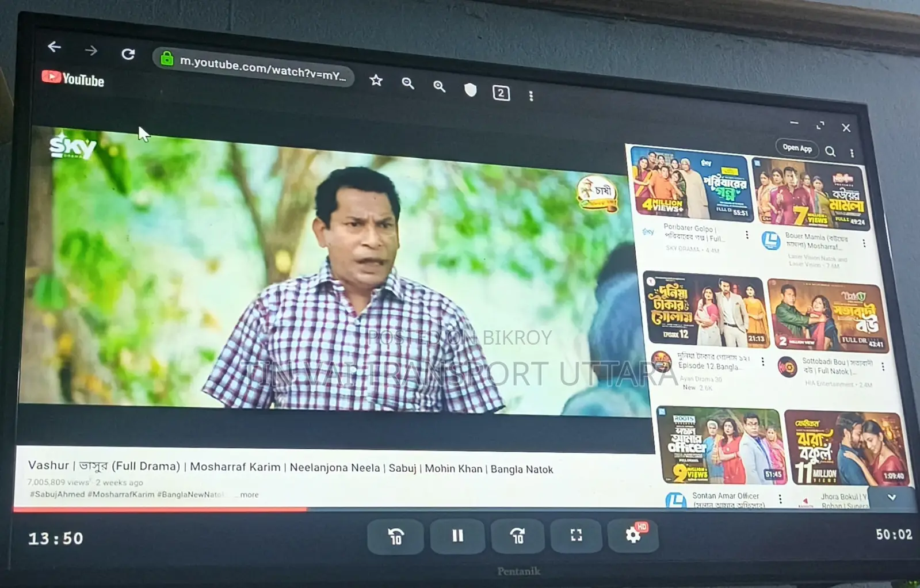
Task: Open the YouTube page options kebab menu
Action: [x=852, y=153]
